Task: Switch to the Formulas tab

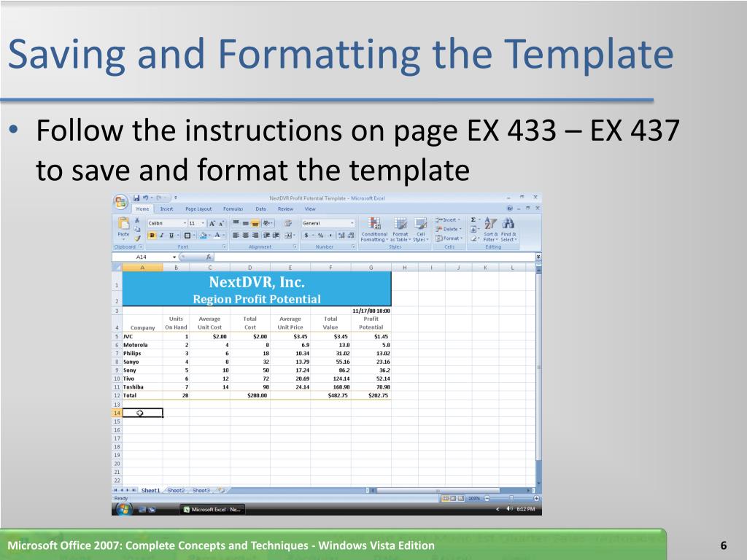Action: (x=233, y=209)
